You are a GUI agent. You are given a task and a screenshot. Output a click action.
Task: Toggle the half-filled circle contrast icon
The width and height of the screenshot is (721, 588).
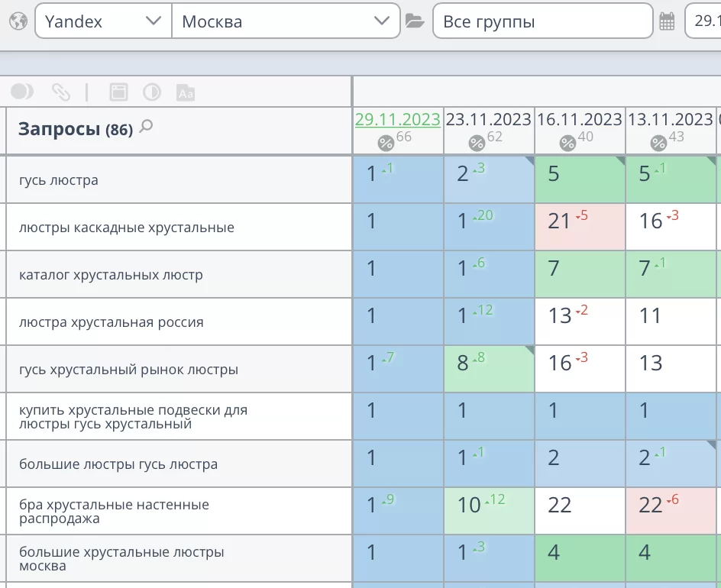(x=152, y=92)
